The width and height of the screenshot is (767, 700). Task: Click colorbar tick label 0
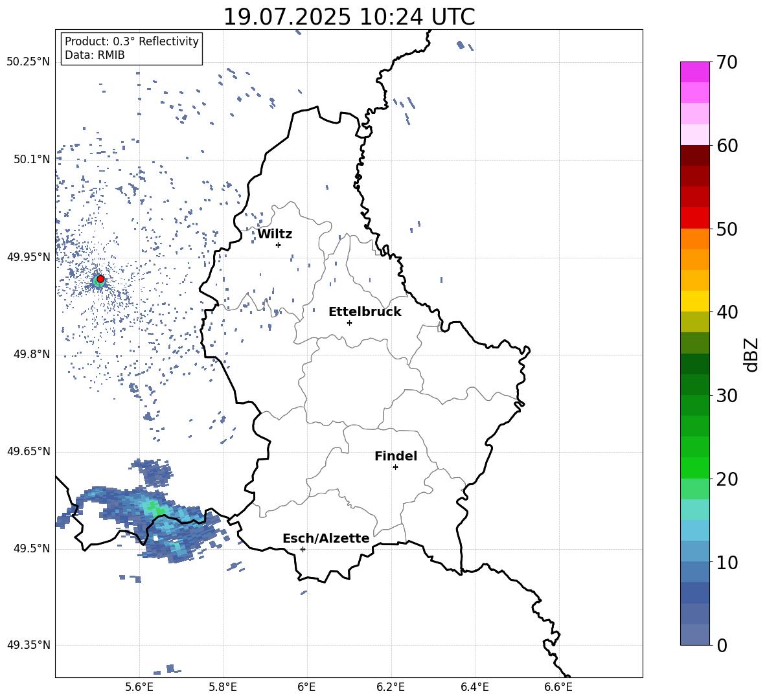pyautogui.click(x=722, y=645)
